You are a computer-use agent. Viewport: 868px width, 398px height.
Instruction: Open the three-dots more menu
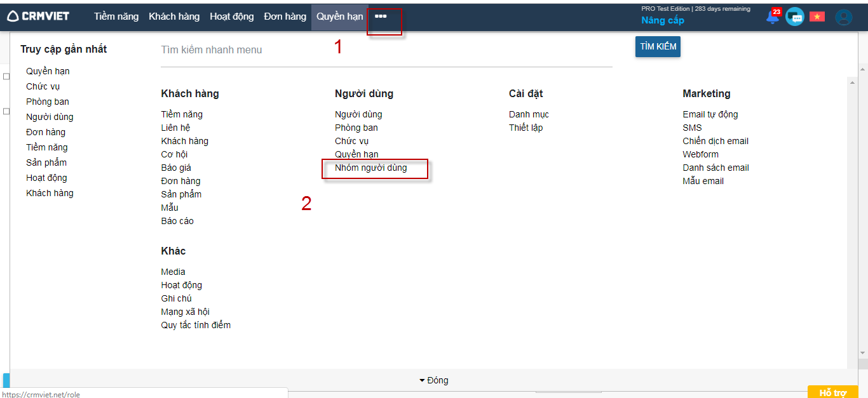(x=381, y=17)
